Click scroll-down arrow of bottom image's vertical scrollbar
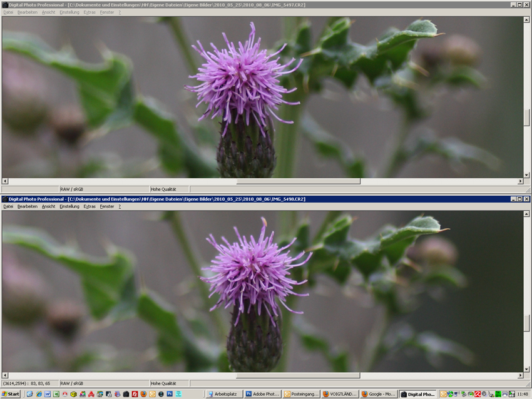Viewport: 532px width, 399px height. click(x=526, y=368)
